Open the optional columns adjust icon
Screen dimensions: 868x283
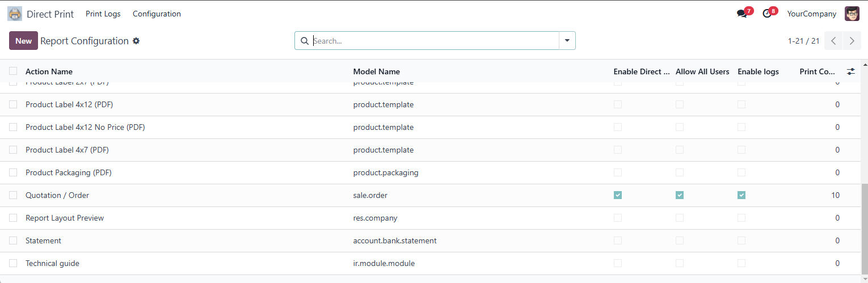(x=851, y=71)
